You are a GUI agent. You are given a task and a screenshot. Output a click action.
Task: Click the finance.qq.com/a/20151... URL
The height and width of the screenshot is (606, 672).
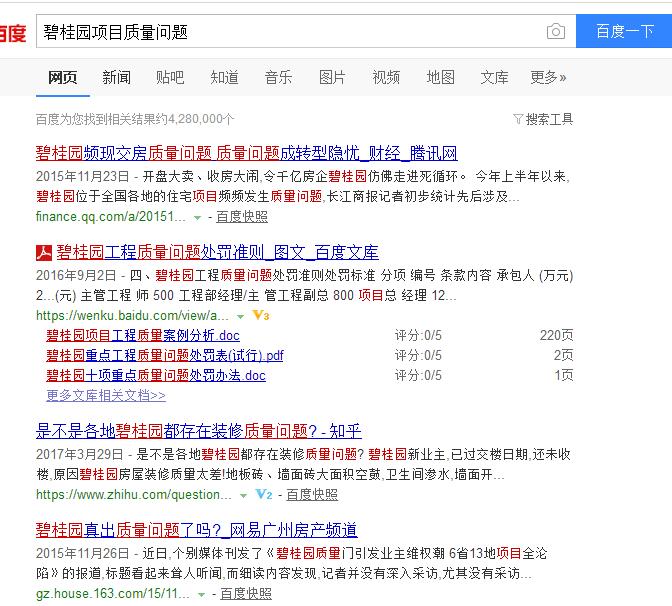coord(111,217)
